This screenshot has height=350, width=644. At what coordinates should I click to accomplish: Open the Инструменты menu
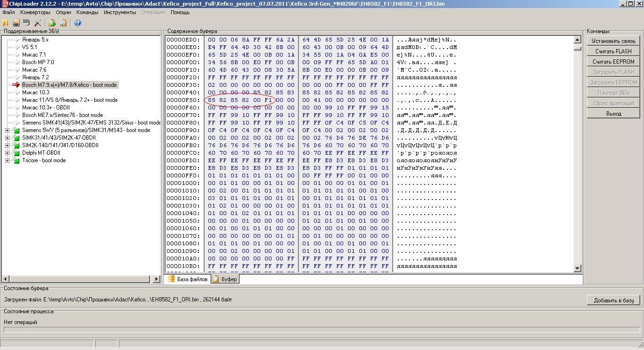point(120,12)
